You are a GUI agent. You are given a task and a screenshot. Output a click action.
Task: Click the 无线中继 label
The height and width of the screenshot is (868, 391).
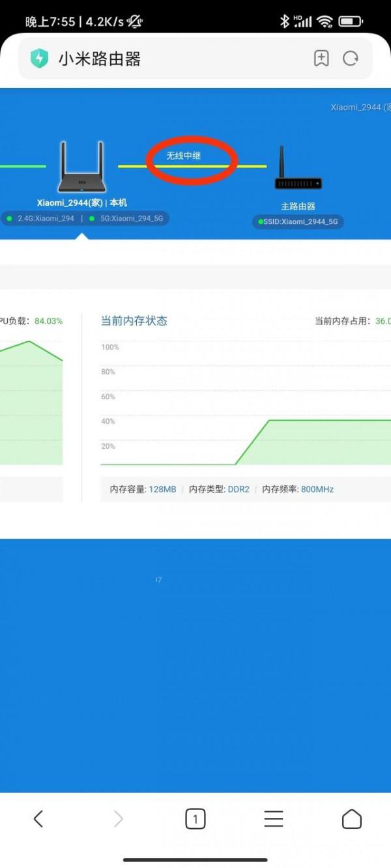[184, 156]
